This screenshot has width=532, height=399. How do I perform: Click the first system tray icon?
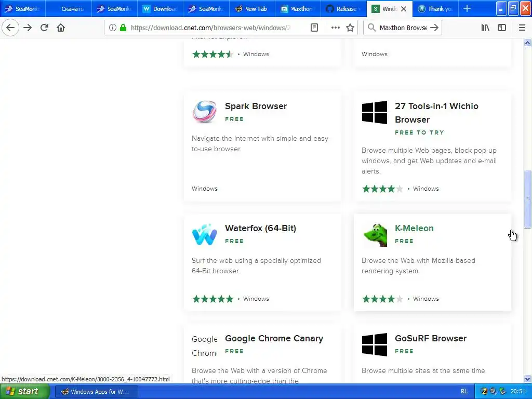(484, 392)
